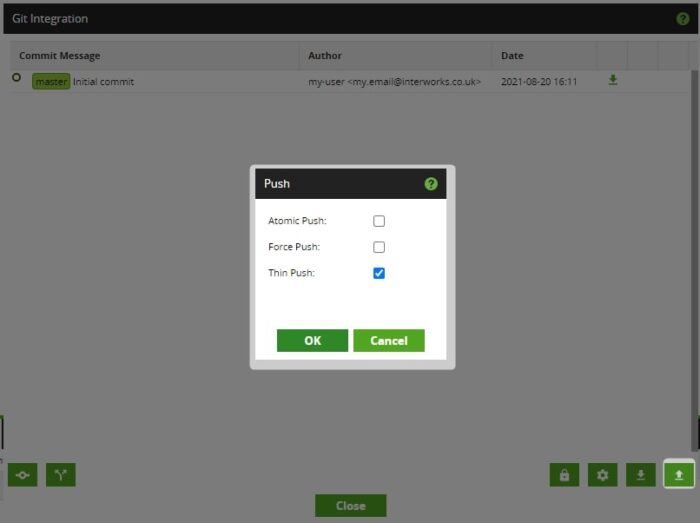Click the push upload arrow button
This screenshot has width=700, height=523.
tap(679, 475)
